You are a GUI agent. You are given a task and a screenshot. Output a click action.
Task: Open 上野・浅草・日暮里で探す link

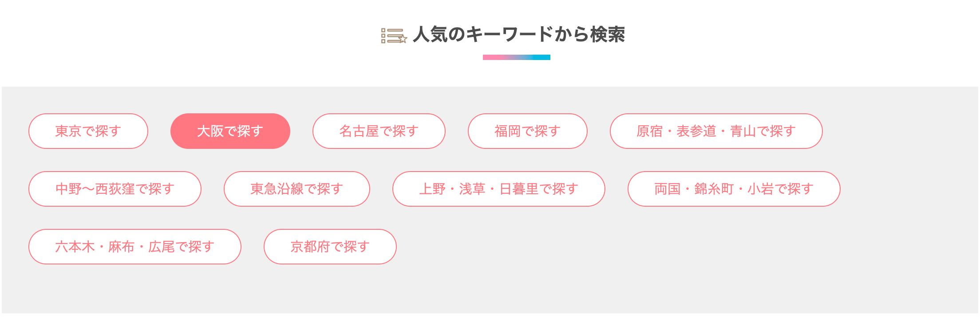(499, 189)
